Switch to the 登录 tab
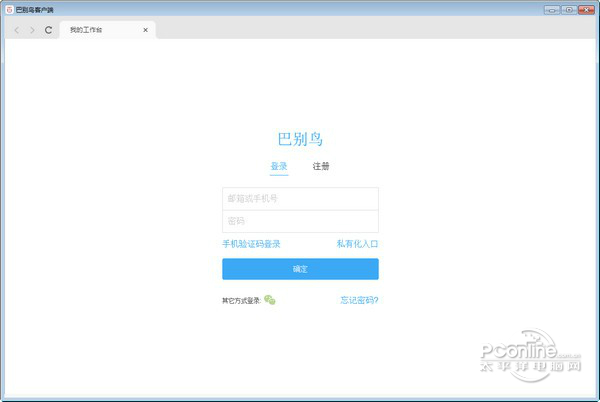600x402 pixels. pyautogui.click(x=279, y=166)
